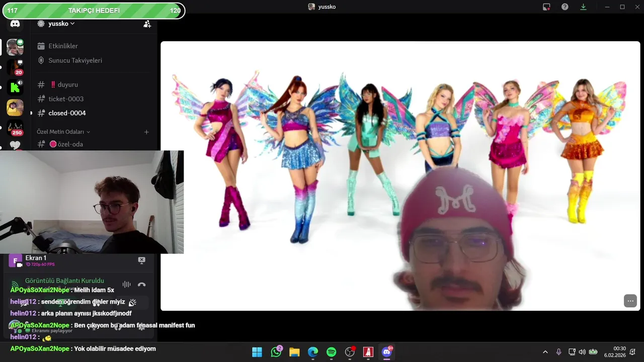Click the invite people icon beside yussko
Viewport: 644px width, 362px height.
(147, 24)
